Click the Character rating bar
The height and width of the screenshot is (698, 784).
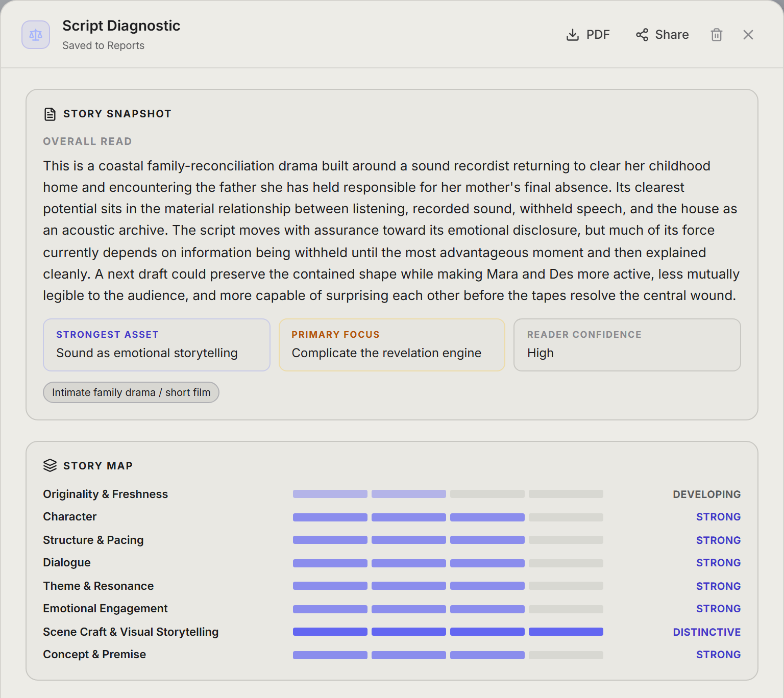coord(448,517)
